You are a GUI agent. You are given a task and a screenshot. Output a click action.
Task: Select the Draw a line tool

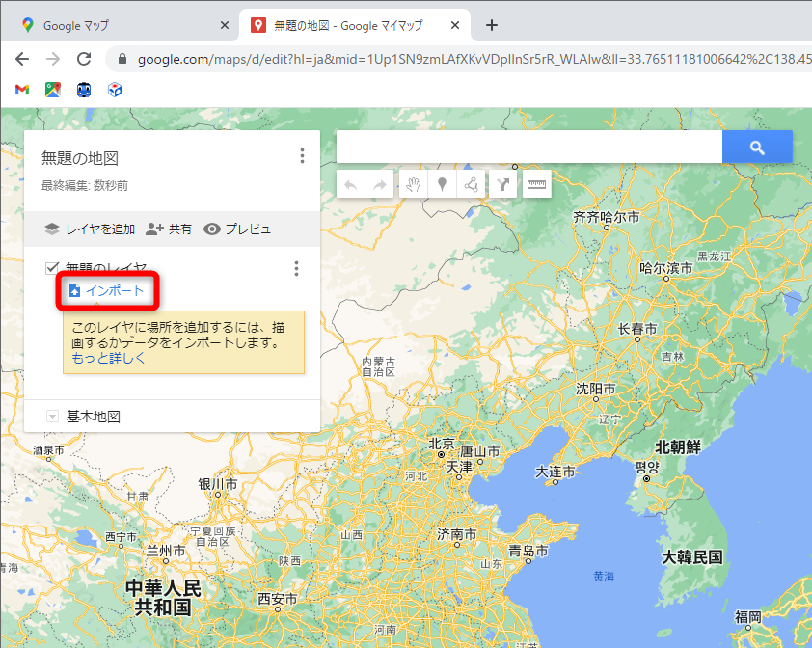pos(472,184)
